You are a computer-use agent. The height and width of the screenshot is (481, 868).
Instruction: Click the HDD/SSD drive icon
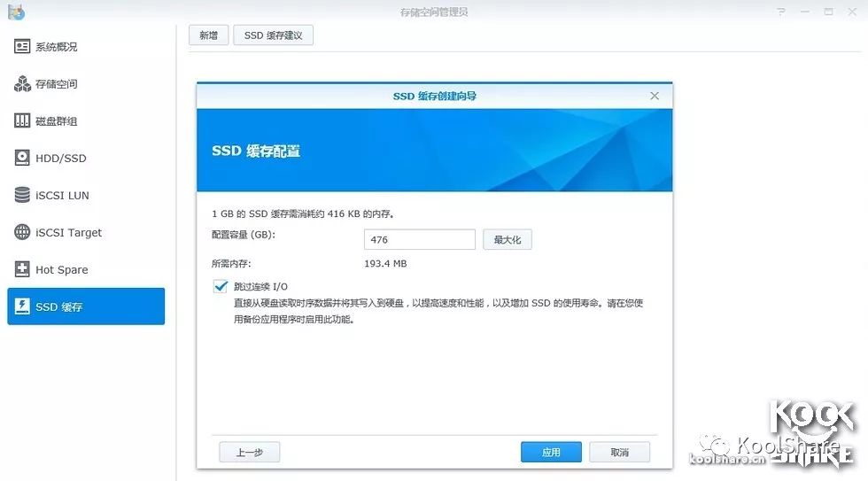[x=22, y=158]
